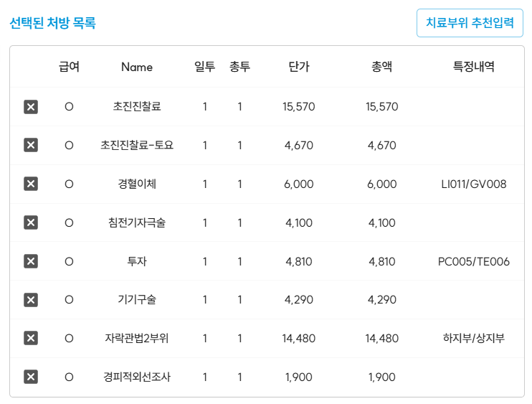This screenshot has height=404, width=532.
Task: Click the PC005/TE006 특정내역 cell
Action: (x=473, y=261)
